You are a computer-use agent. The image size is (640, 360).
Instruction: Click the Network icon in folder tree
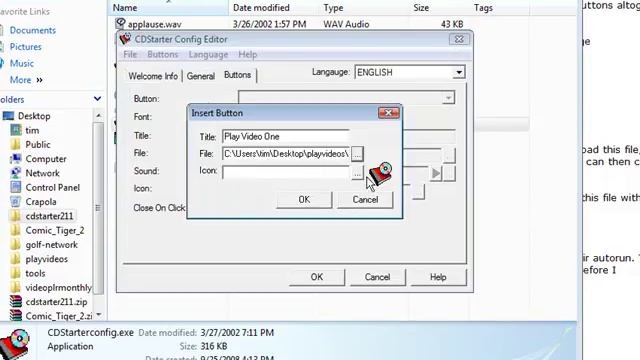coord(16,173)
